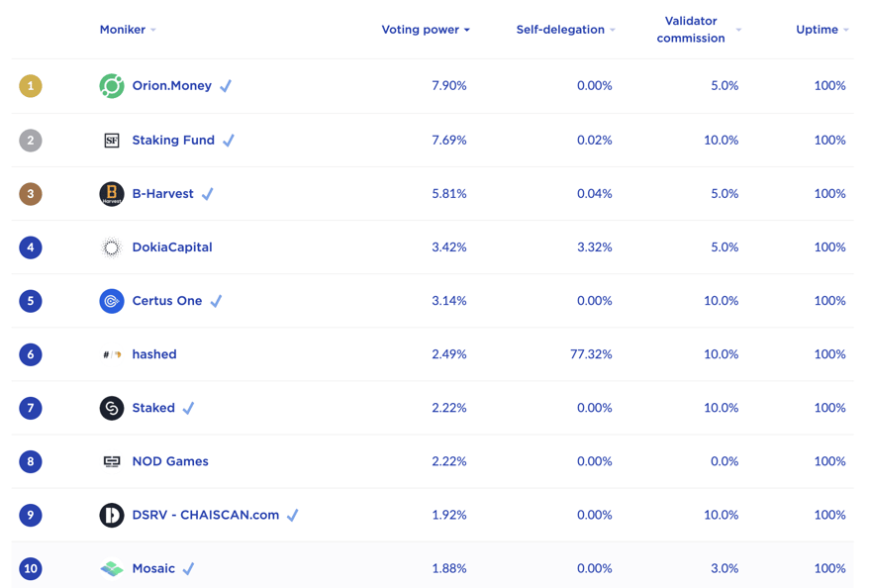This screenshot has height=588, width=871.
Task: Click the blue rank 5 badge
Action: (31, 301)
